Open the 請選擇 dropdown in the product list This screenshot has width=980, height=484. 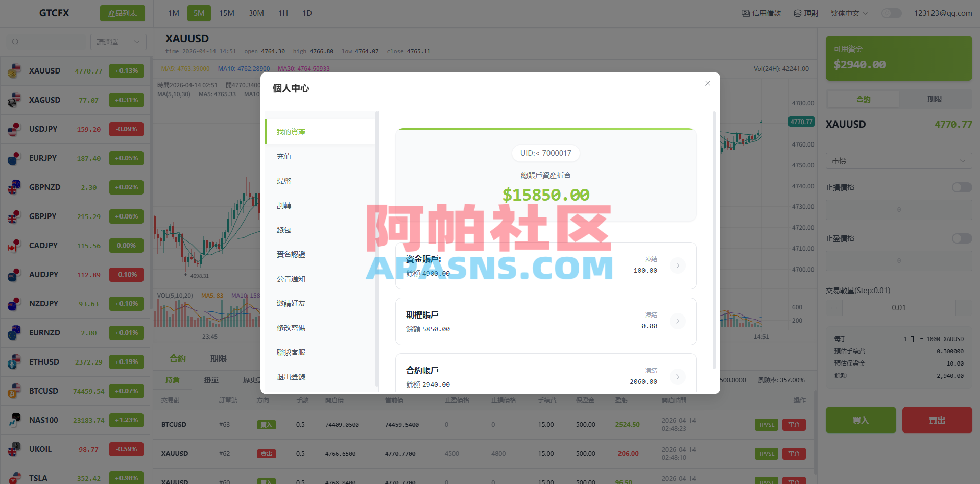point(118,42)
